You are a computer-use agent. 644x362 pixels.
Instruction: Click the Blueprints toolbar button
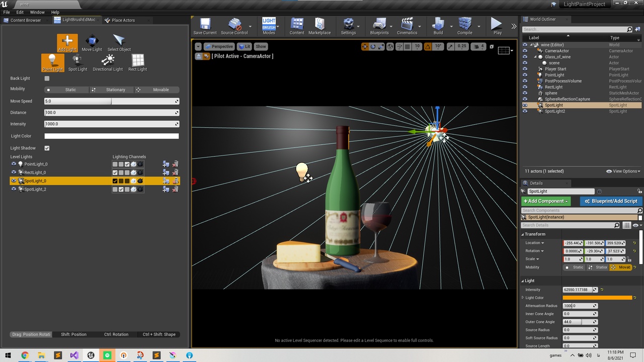pyautogui.click(x=379, y=27)
